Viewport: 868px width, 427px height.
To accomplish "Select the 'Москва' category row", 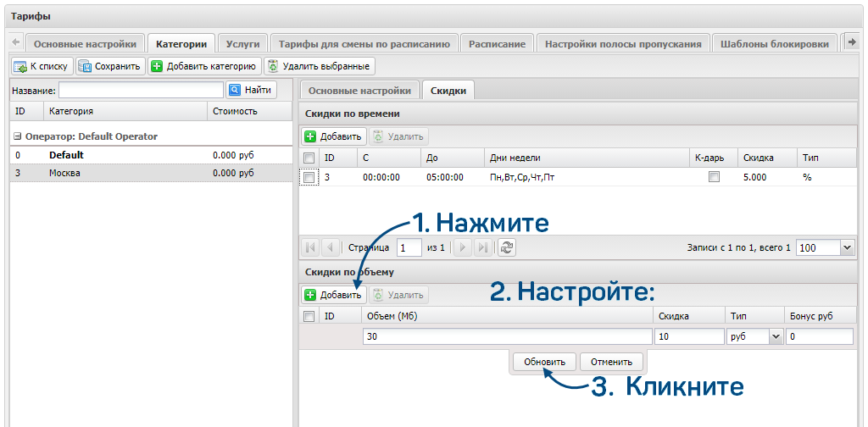I will pyautogui.click(x=151, y=173).
